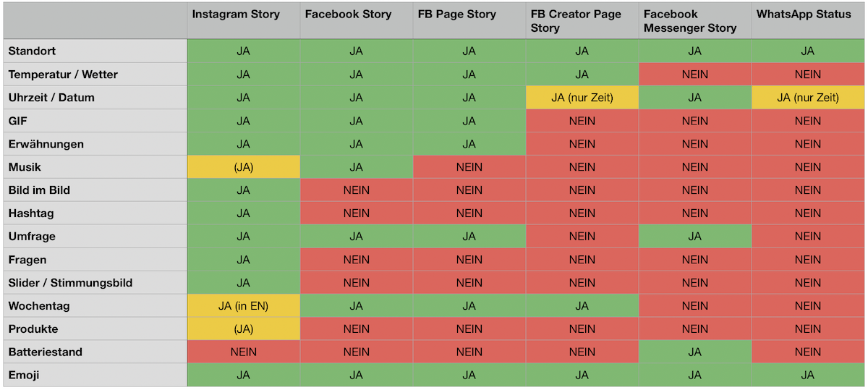Select Messenger Story JA cell for Umfrage
Image resolution: width=868 pixels, height=390 pixels.
695,237
